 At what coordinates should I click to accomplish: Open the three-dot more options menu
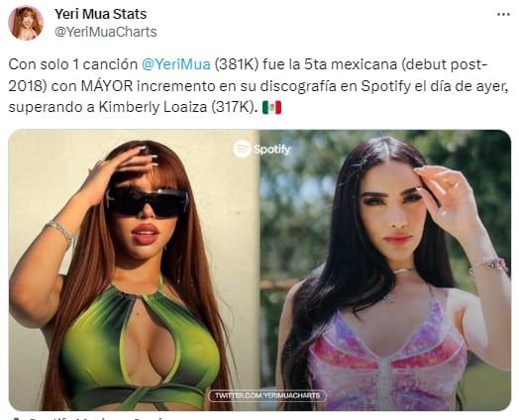point(503,14)
